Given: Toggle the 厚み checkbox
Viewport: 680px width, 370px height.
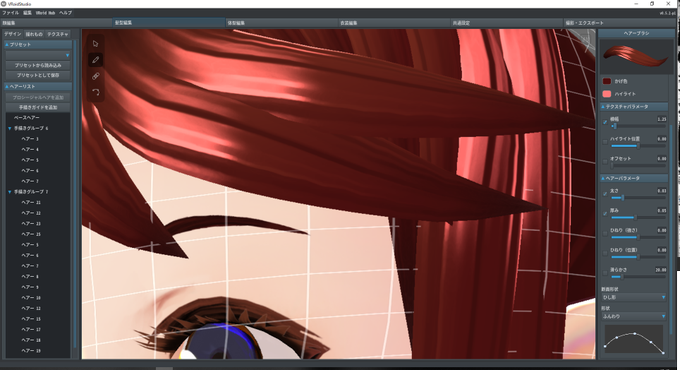Looking at the screenshot, I should click(x=605, y=213).
